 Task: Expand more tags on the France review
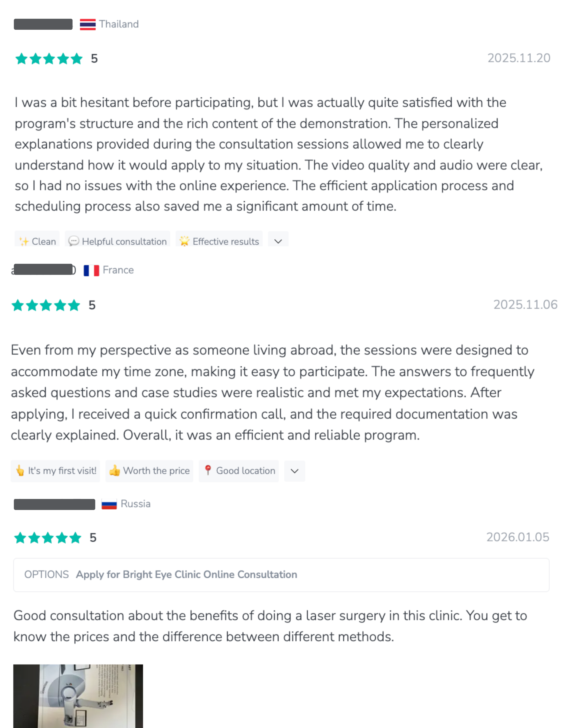coord(294,471)
